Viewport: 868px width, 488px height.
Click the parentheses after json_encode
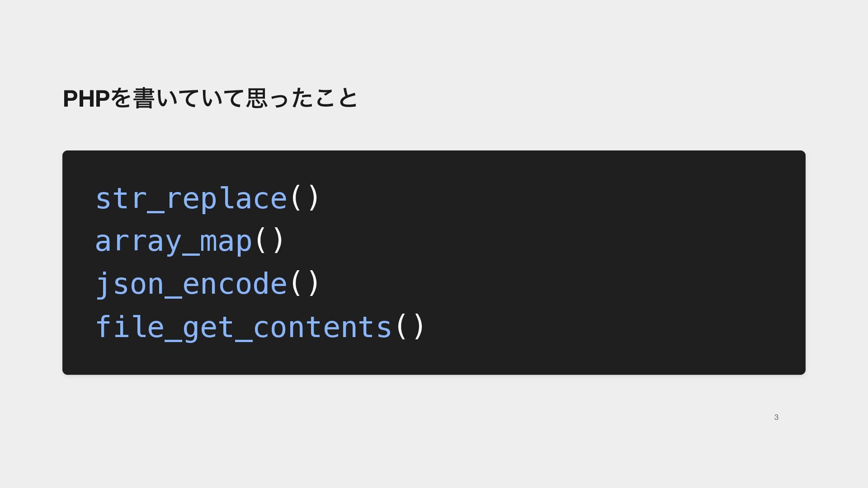[x=305, y=283]
